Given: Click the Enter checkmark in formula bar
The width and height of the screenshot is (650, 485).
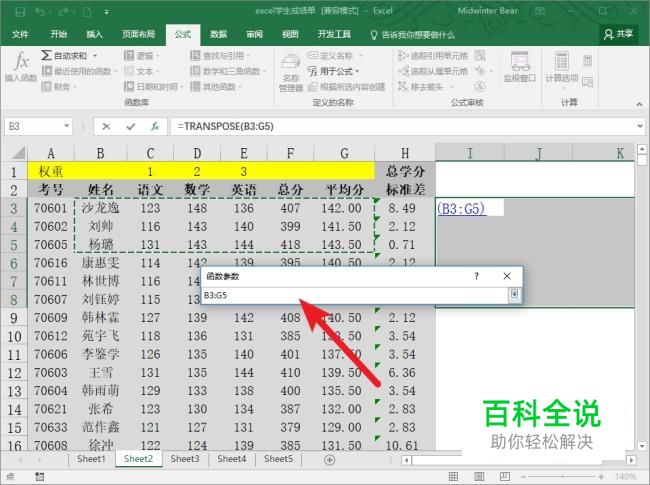Looking at the screenshot, I should click(x=130, y=127).
